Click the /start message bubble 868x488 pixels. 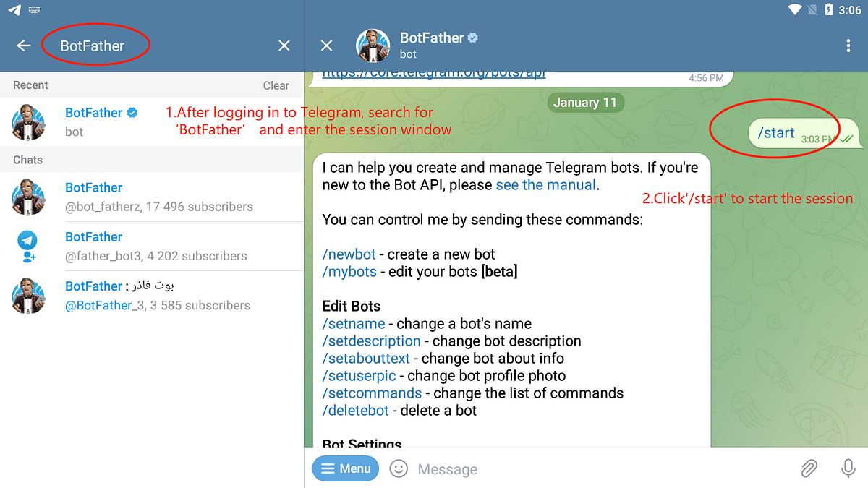tap(776, 132)
